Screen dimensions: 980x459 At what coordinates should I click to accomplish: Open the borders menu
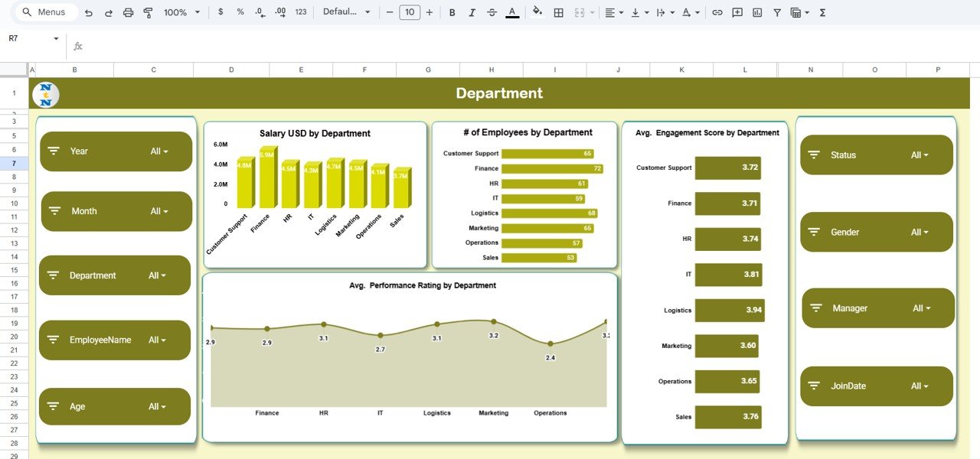557,12
